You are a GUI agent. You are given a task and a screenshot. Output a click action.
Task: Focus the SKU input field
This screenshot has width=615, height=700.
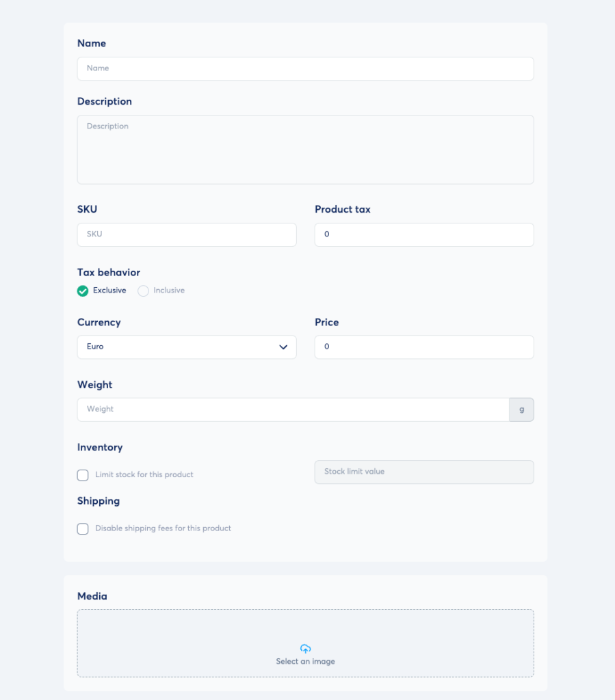186,234
